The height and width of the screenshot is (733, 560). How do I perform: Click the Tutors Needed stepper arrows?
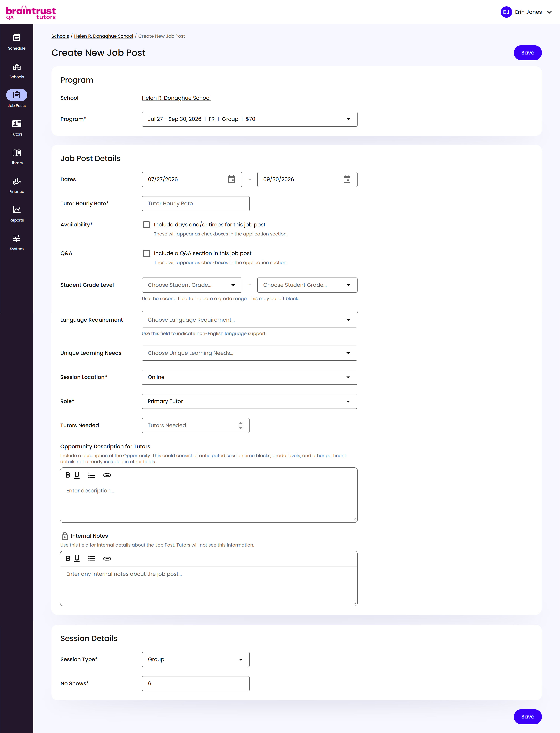[241, 425]
